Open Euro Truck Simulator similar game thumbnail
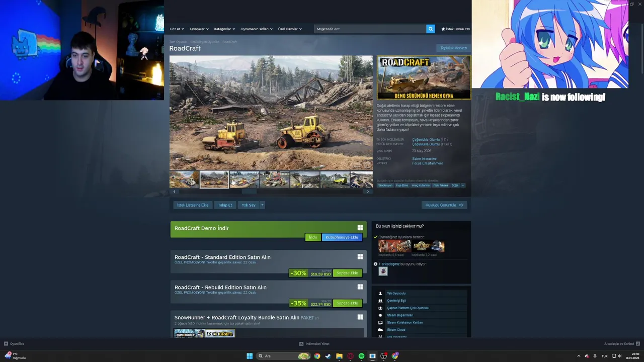This screenshot has height=362, width=644. pyautogui.click(x=428, y=246)
